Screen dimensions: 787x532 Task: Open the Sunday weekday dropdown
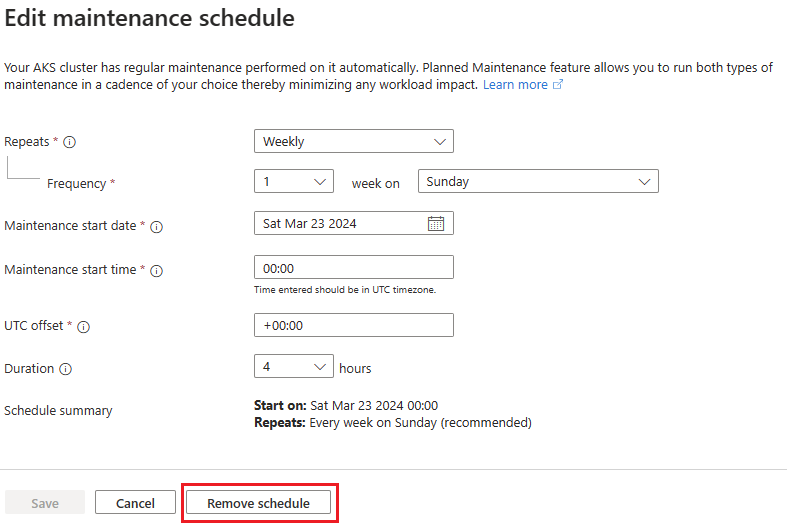click(x=537, y=182)
